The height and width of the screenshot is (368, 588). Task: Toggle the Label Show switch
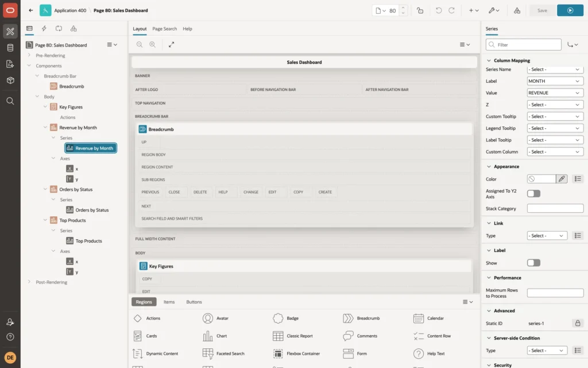tap(533, 263)
